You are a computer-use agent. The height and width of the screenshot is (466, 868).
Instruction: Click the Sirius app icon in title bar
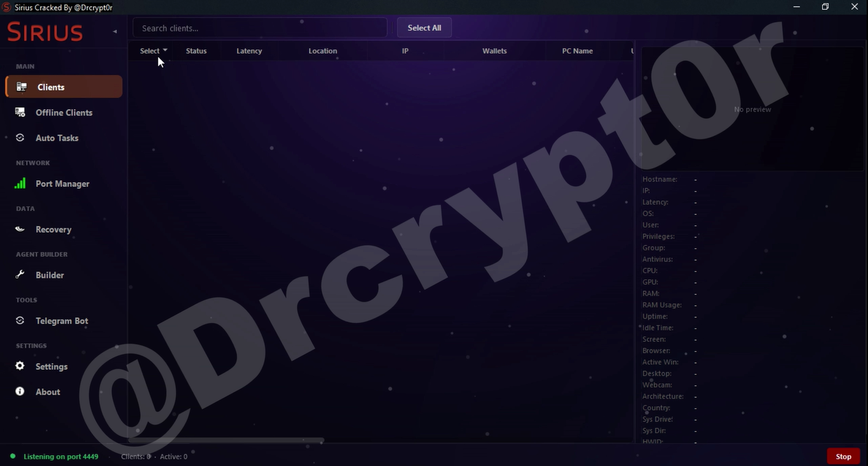(6, 8)
